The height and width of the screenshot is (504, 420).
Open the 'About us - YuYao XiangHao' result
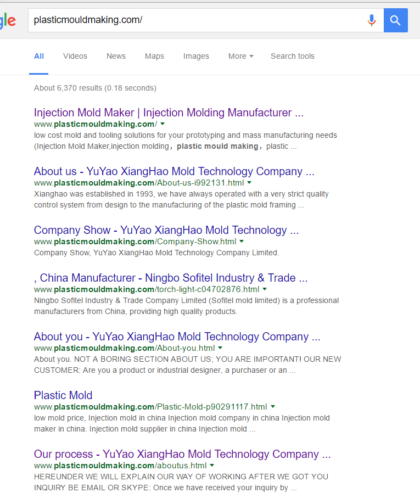click(x=174, y=171)
